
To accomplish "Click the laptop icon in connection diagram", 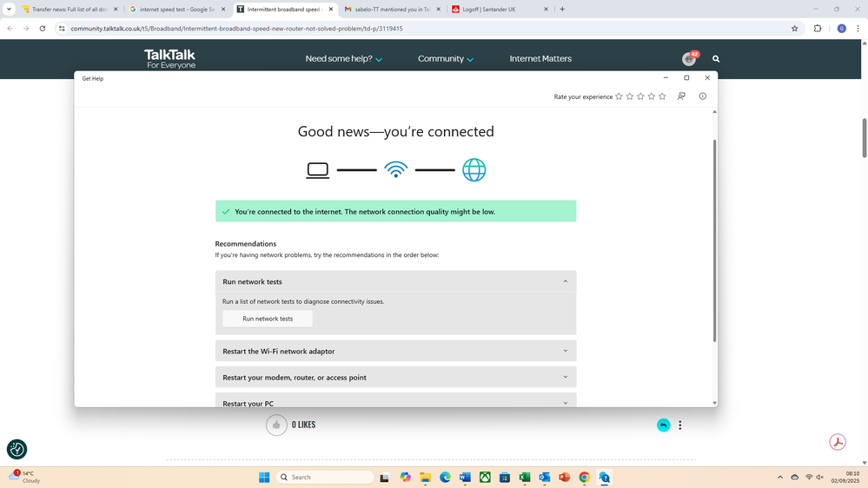I will pyautogui.click(x=318, y=170).
